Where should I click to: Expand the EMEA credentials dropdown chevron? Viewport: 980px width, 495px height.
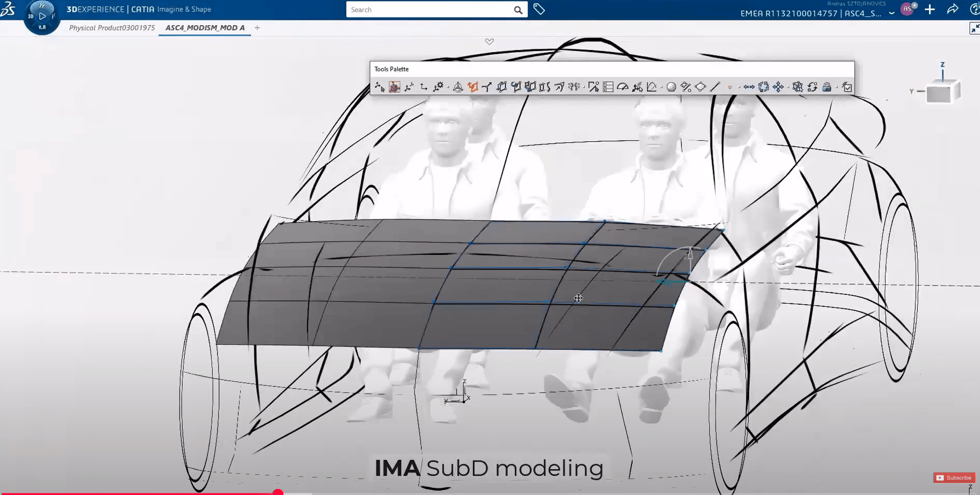(x=892, y=13)
